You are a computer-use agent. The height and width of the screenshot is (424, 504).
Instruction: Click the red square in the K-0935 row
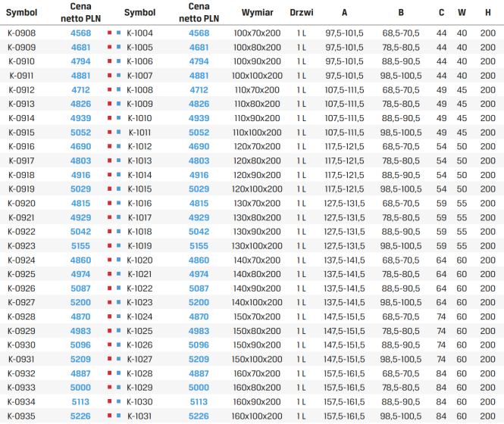[110, 416]
